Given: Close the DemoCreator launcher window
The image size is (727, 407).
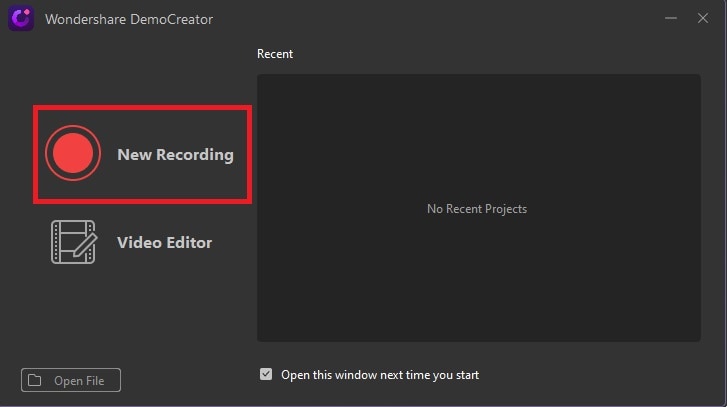Looking at the screenshot, I should tap(703, 19).
